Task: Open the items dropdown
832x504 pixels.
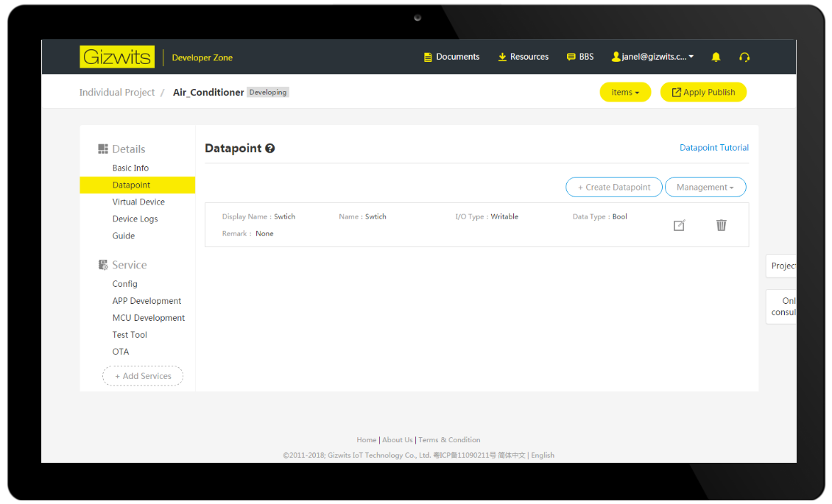Action: pyautogui.click(x=624, y=92)
